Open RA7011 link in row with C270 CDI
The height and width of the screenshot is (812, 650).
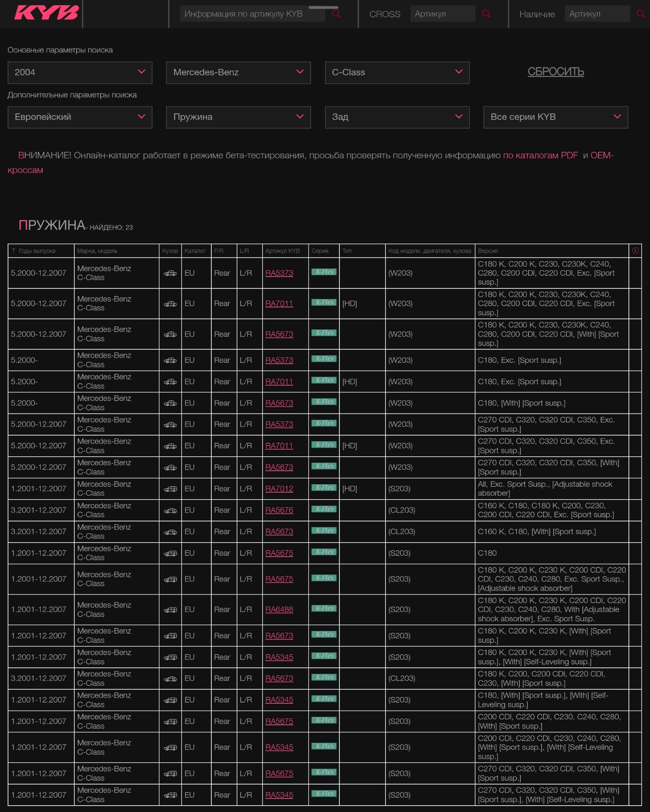(279, 446)
